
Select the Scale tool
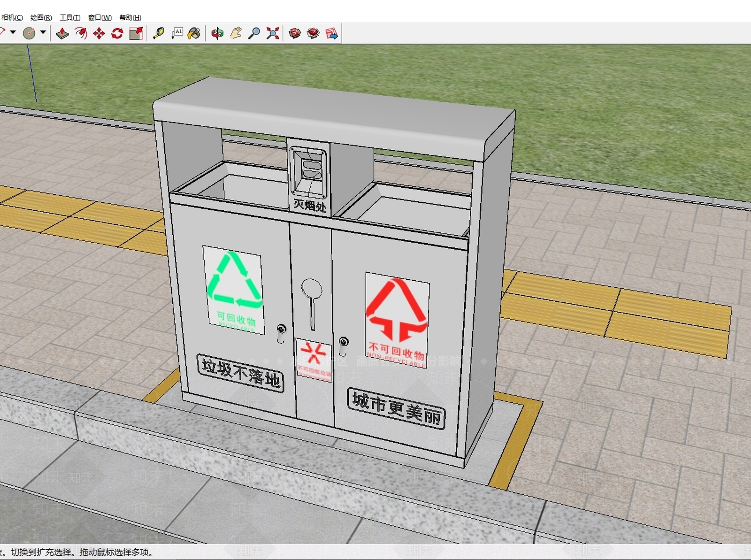point(136,33)
